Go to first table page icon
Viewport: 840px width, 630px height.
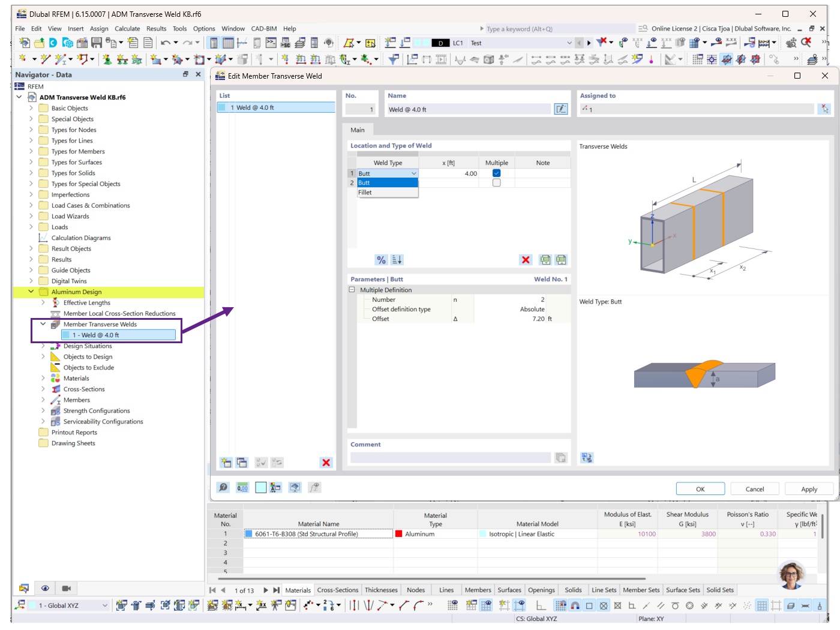click(x=212, y=590)
